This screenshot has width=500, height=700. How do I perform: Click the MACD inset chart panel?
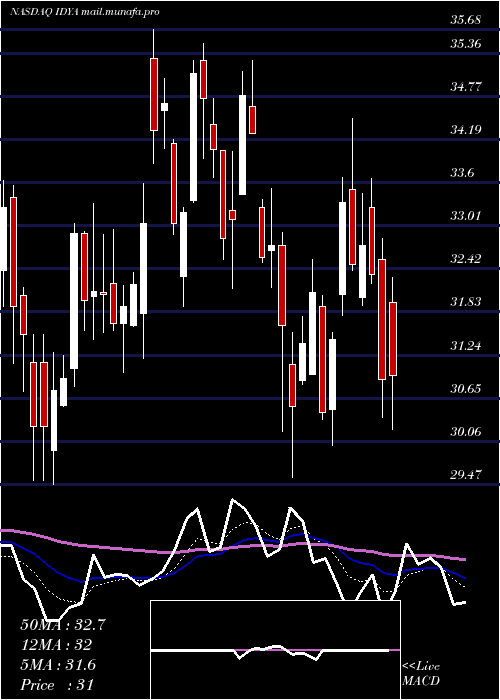click(x=275, y=650)
